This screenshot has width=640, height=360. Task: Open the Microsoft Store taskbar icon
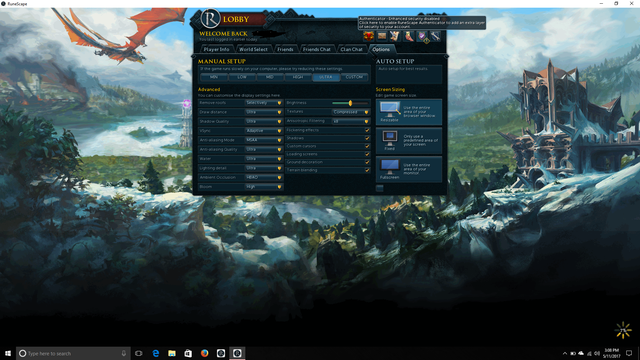pyautogui.click(x=188, y=353)
